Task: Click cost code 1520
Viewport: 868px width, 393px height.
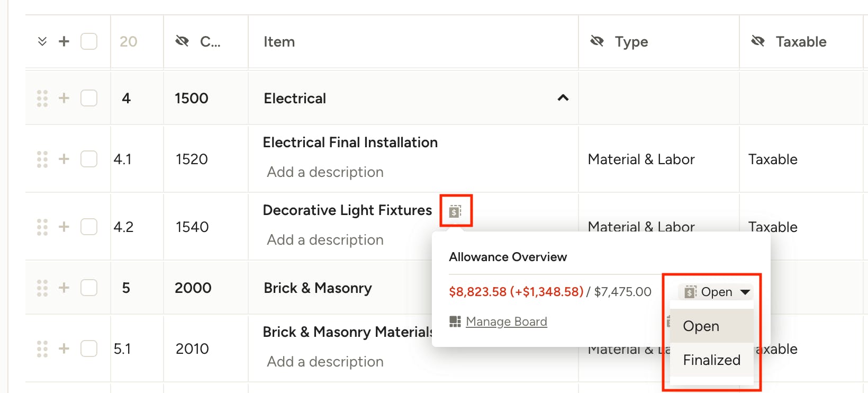Action: click(x=192, y=159)
